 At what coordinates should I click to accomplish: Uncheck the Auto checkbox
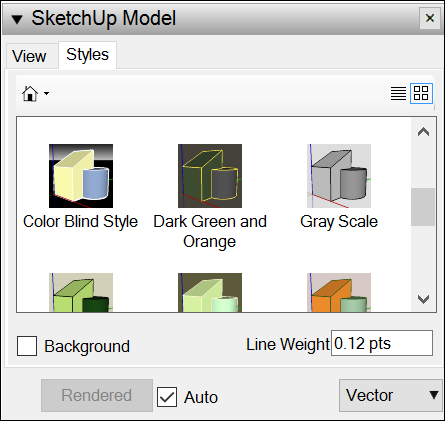point(167,397)
